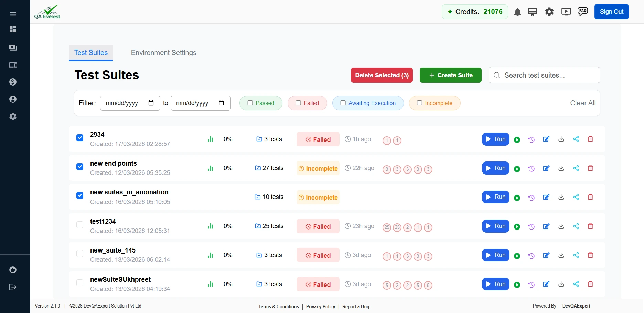Click green quick-run icon for 2934 suite
Viewport: 644px width, 313px height.
click(517, 140)
